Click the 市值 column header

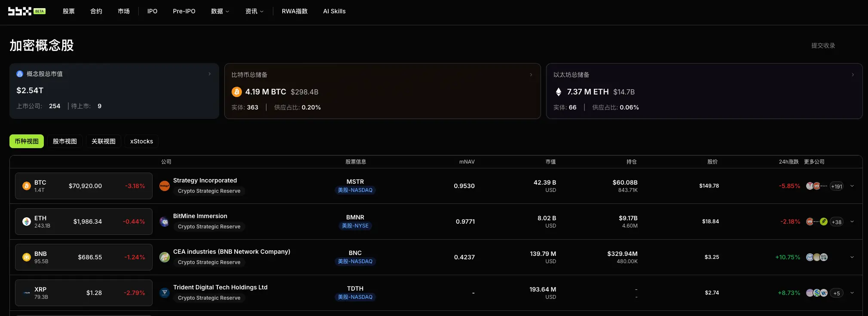coord(551,162)
